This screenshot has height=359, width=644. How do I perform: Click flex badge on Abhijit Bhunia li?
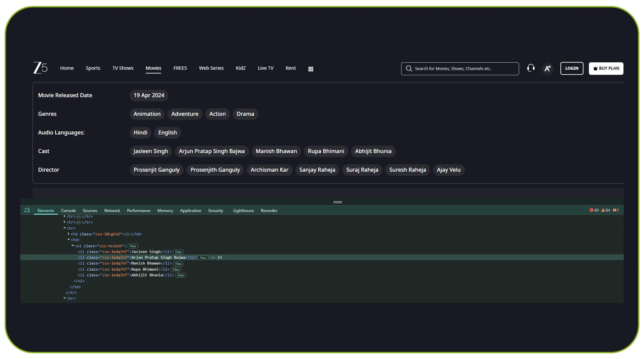point(180,275)
